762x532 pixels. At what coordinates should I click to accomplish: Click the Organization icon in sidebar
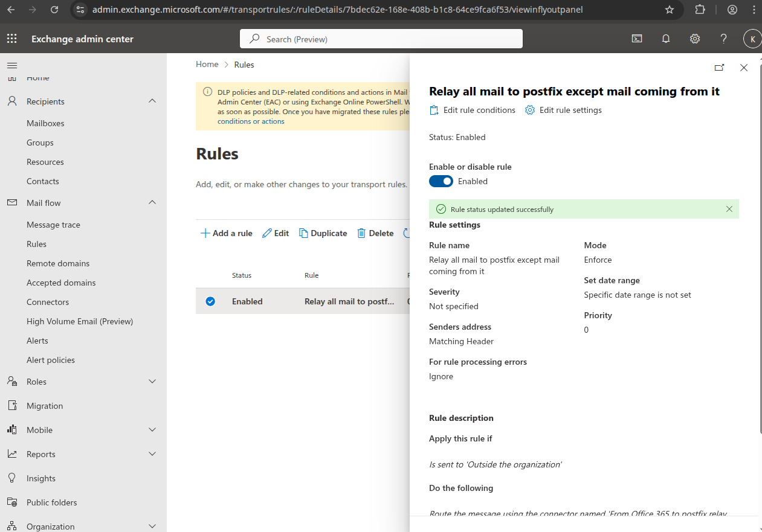tap(12, 527)
